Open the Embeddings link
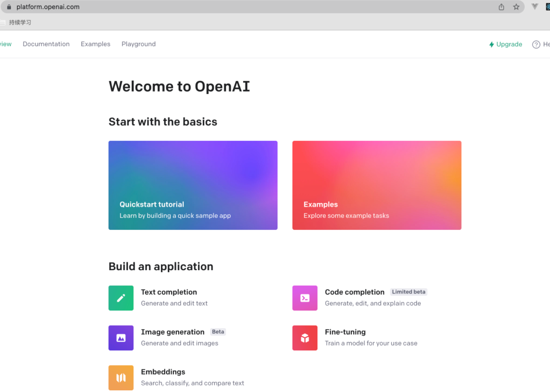The width and height of the screenshot is (550, 392). tap(163, 372)
